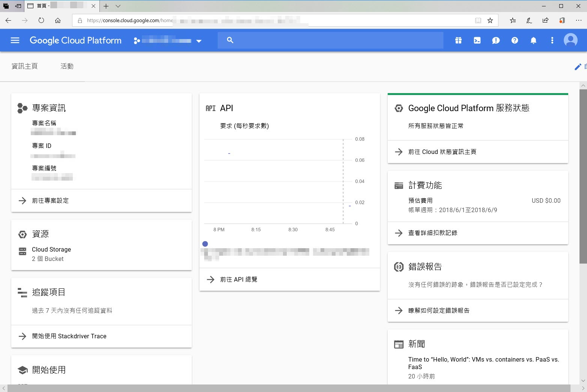Click the add notes pen icon
Image resolution: width=587 pixels, height=392 pixels.
pos(529,20)
